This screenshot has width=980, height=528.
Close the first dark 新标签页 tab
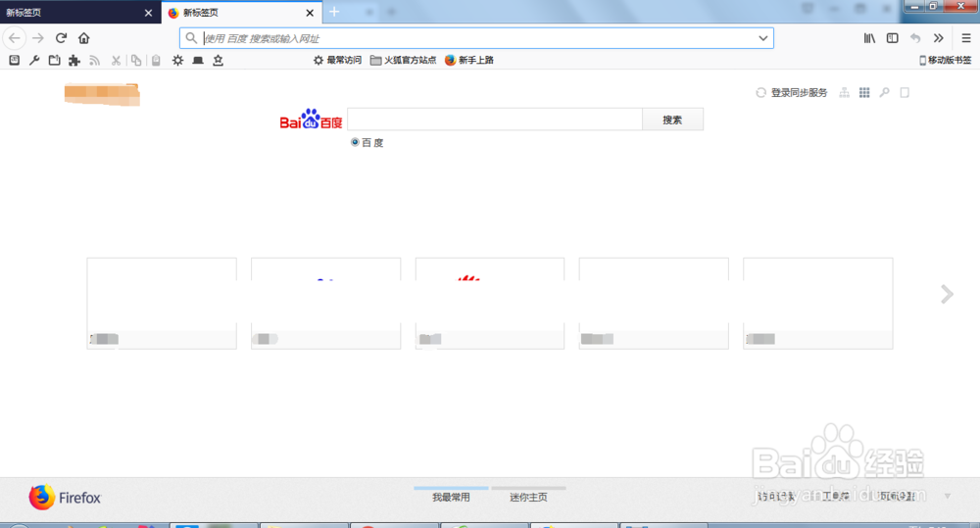148,13
